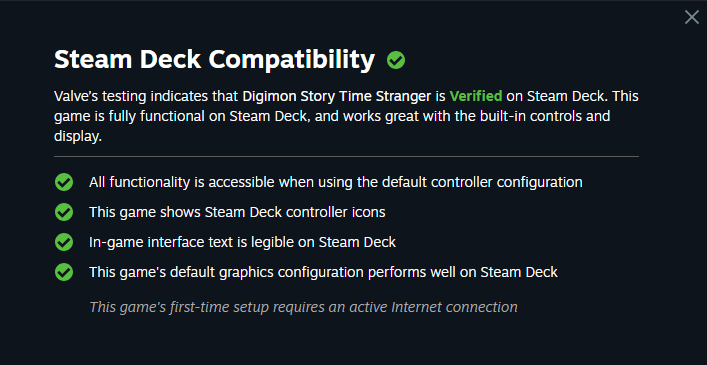The width and height of the screenshot is (707, 365).
Task: Click the checkmark for default controller configuration
Action: pos(64,182)
